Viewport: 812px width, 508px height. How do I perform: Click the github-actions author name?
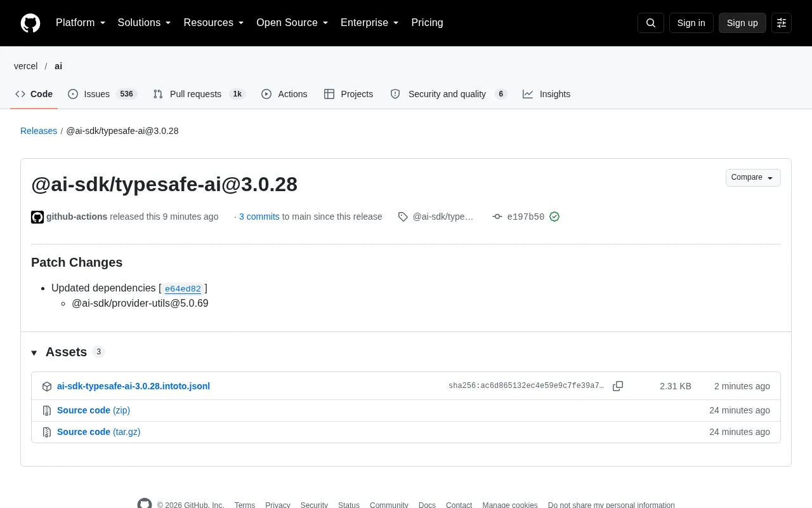pos(77,217)
